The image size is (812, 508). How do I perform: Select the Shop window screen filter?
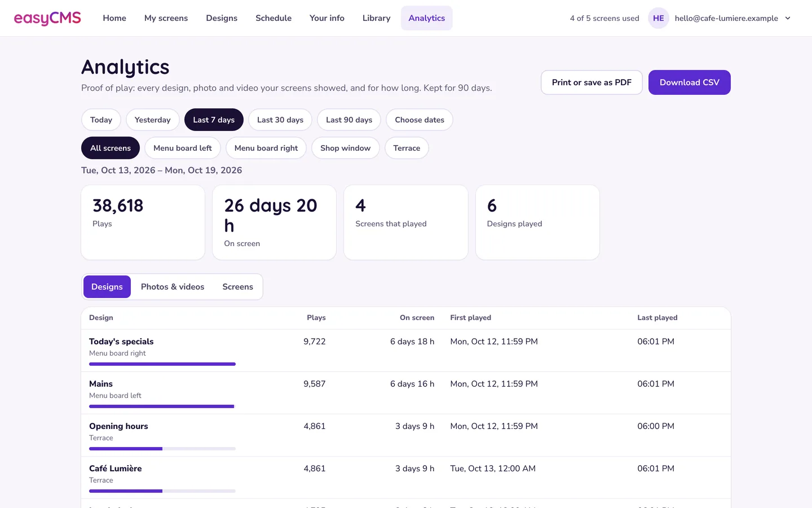click(345, 148)
